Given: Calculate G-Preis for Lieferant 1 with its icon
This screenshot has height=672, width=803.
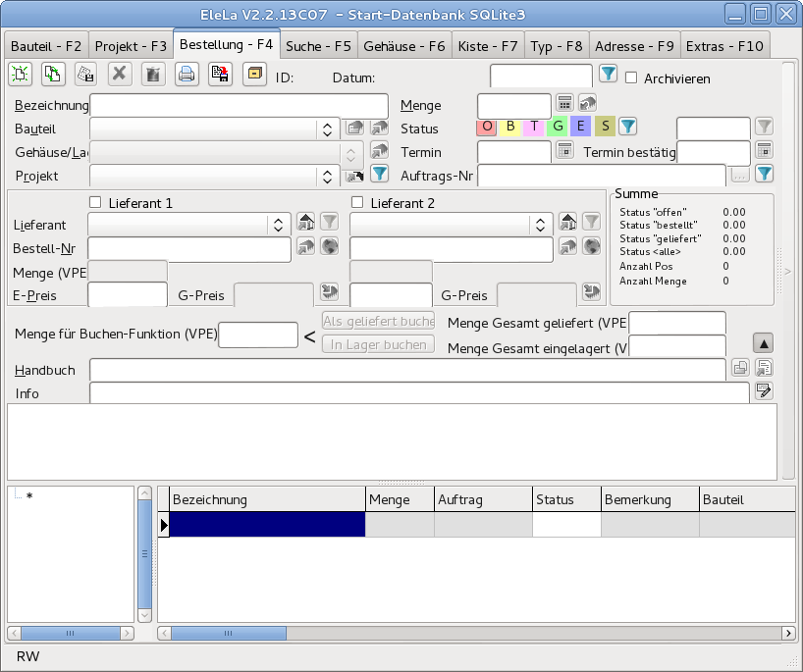Looking at the screenshot, I should coord(330,291).
